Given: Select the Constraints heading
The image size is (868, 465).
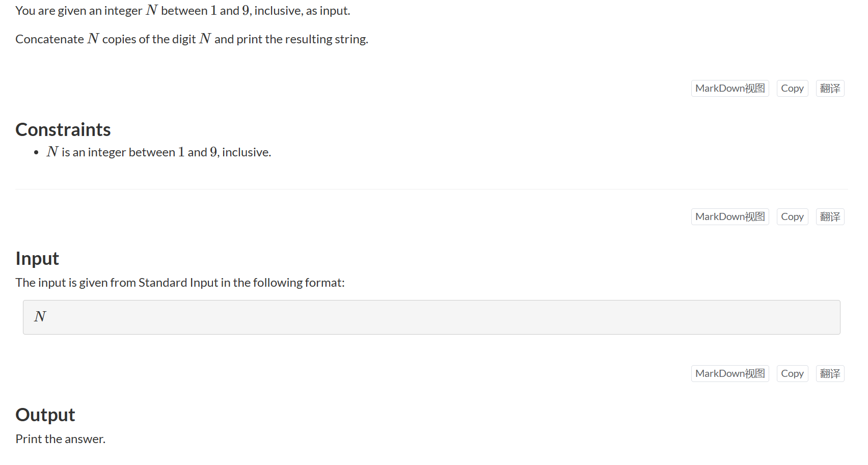Looking at the screenshot, I should point(63,130).
